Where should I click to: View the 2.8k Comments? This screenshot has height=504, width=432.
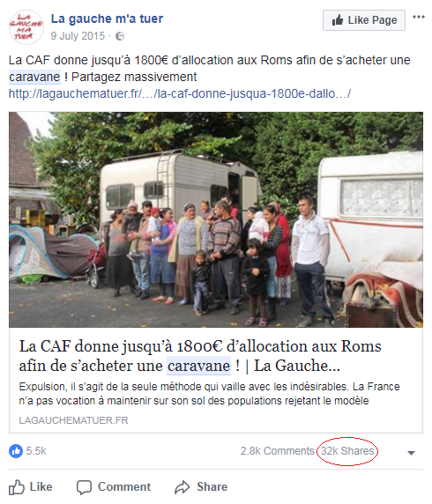pos(277,451)
